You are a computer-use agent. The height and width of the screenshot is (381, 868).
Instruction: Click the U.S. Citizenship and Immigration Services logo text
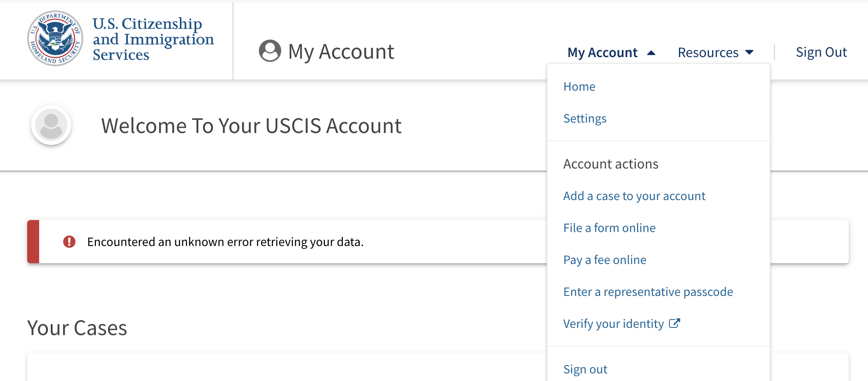[153, 39]
